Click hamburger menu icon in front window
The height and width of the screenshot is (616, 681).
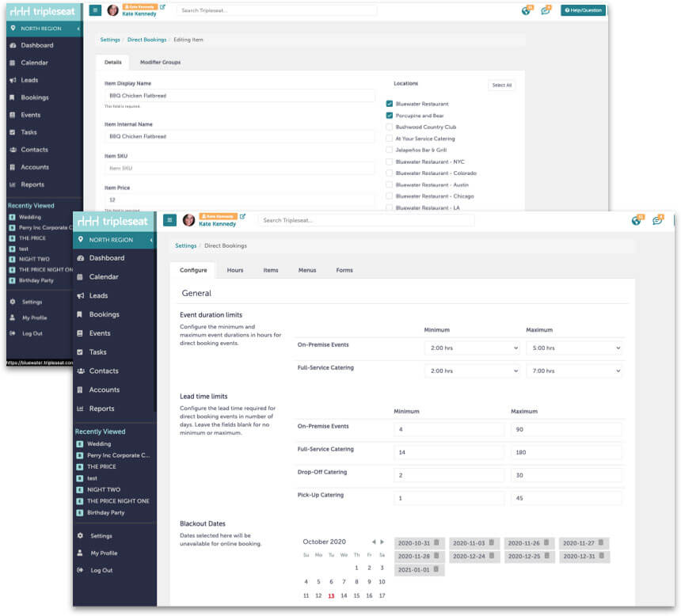pos(169,220)
